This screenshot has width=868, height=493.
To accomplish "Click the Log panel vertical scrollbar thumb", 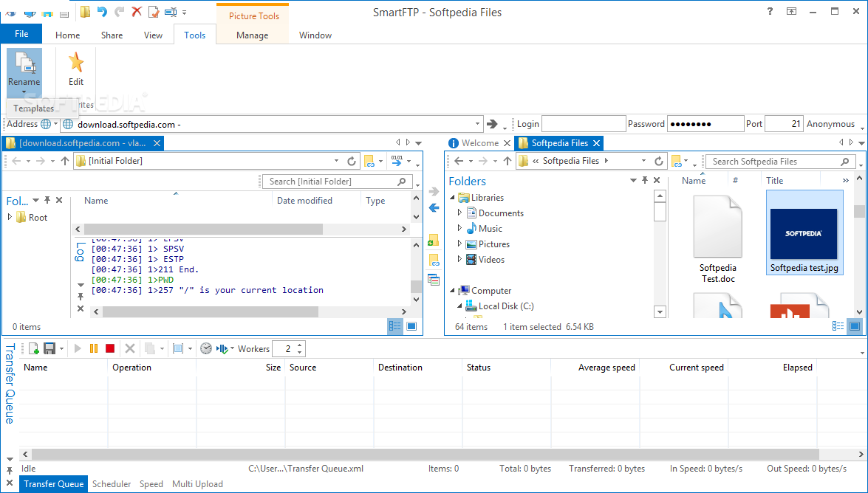I will [416, 286].
